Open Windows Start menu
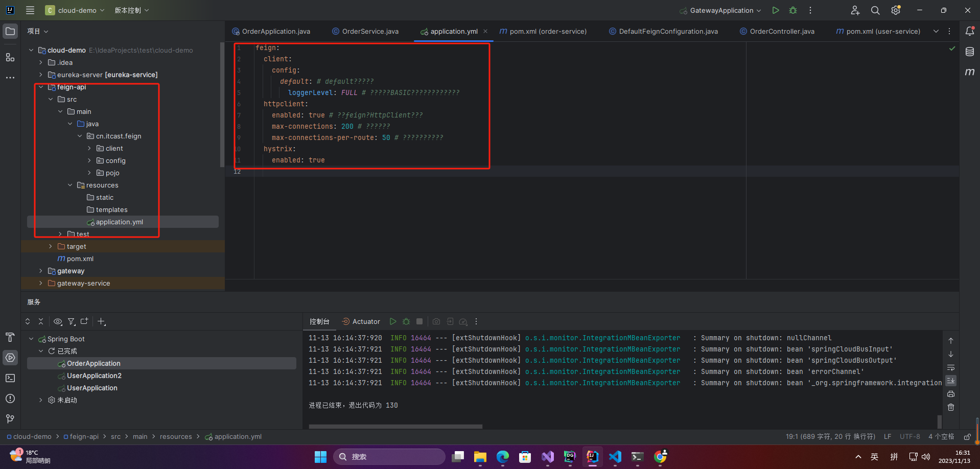The height and width of the screenshot is (469, 980). coord(320,457)
